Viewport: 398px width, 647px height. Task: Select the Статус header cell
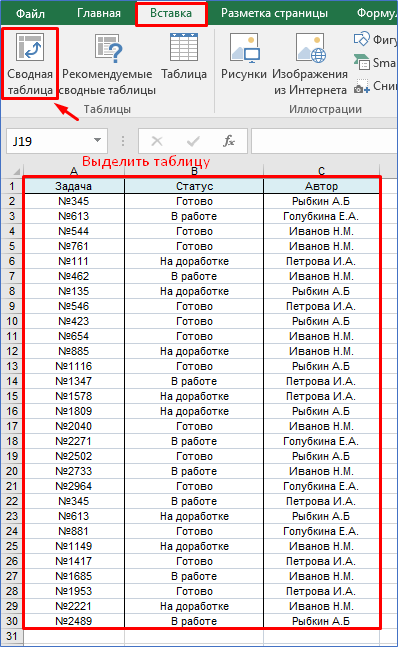click(x=194, y=186)
